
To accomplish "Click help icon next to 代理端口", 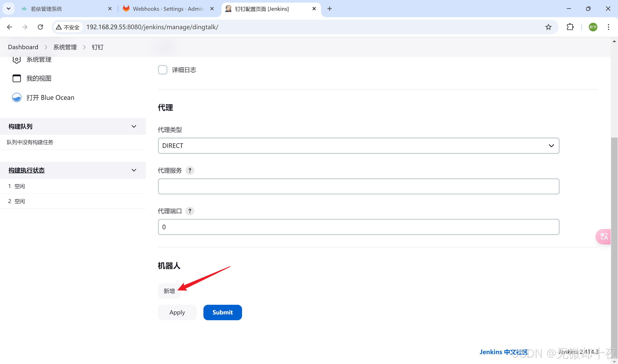I will point(189,211).
